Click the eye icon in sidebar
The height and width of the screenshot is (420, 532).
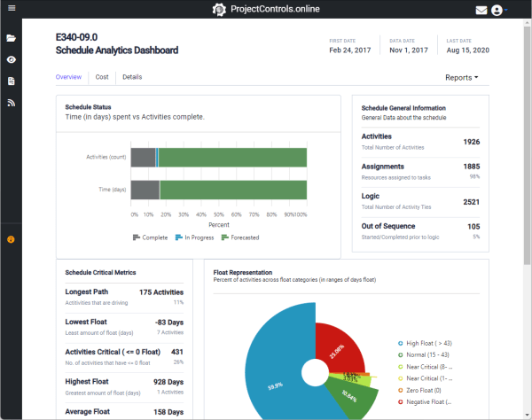coord(12,59)
